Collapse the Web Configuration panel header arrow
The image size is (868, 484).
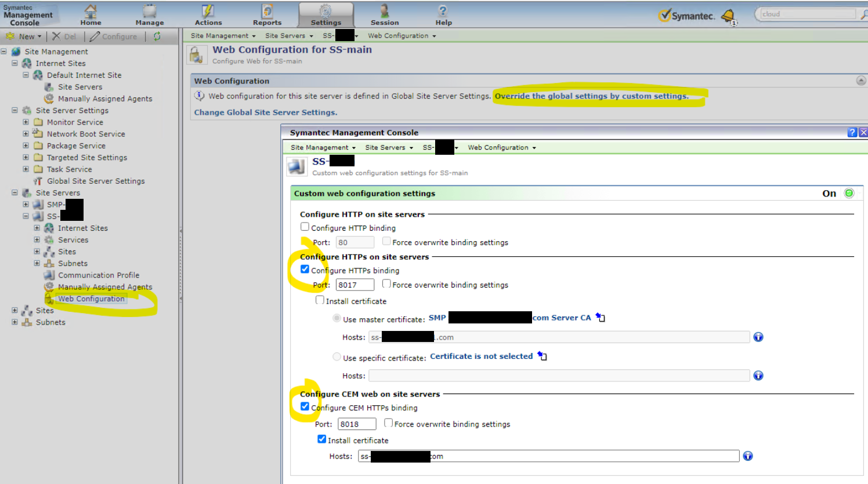click(x=861, y=81)
